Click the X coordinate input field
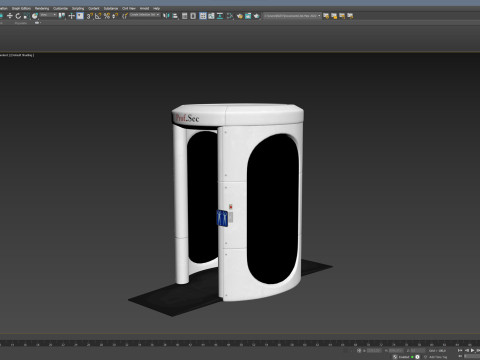Viewport: 480px width, 360px height. coord(374,351)
